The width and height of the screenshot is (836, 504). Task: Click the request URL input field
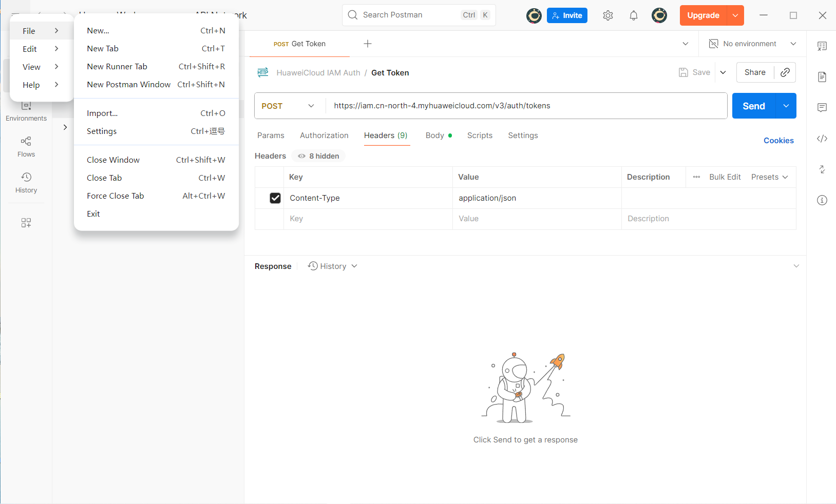[526, 106]
